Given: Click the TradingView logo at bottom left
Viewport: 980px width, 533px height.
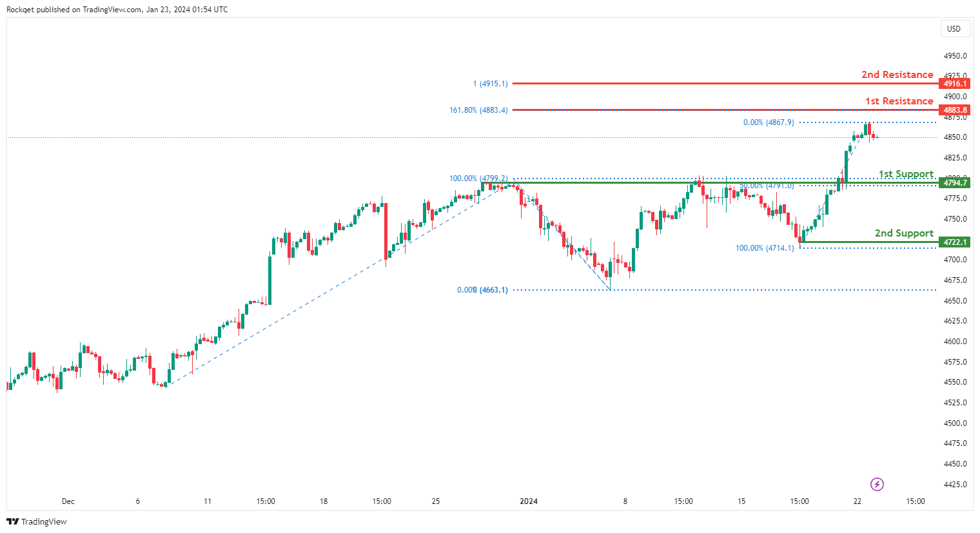Looking at the screenshot, I should (x=37, y=521).
